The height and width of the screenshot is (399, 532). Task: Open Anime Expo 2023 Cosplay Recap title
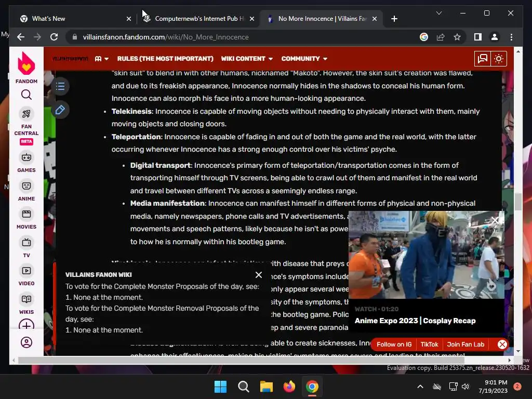click(415, 321)
